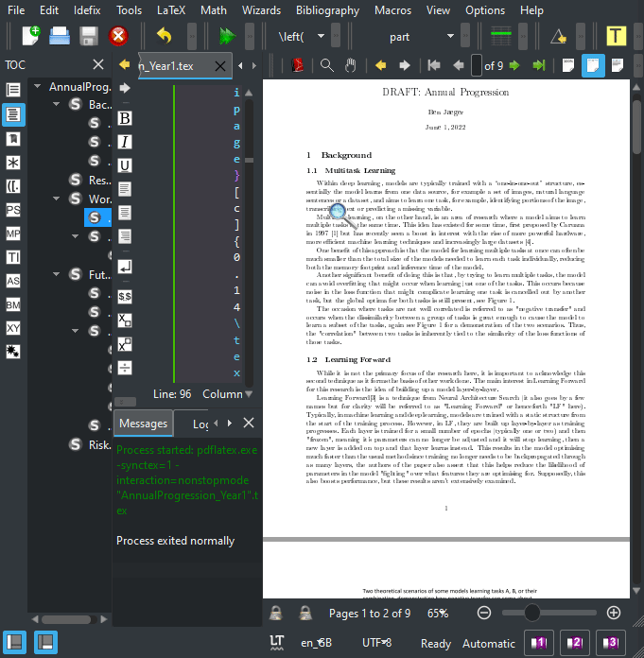
Task: Open the Bibliography menu
Action: point(327,10)
